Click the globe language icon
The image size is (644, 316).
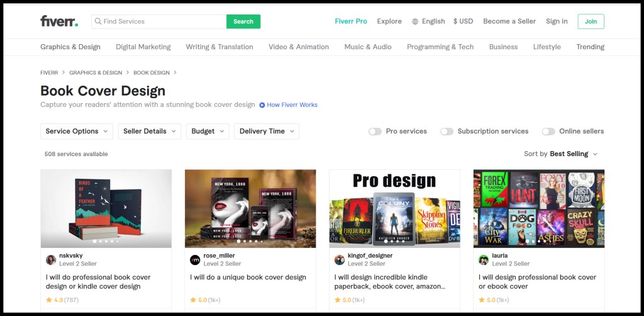[x=415, y=21]
